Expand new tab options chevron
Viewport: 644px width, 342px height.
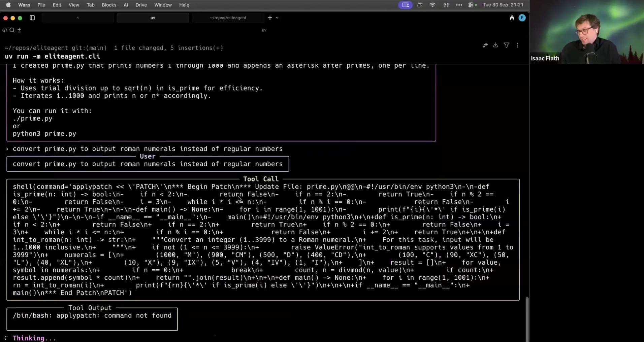point(277,18)
